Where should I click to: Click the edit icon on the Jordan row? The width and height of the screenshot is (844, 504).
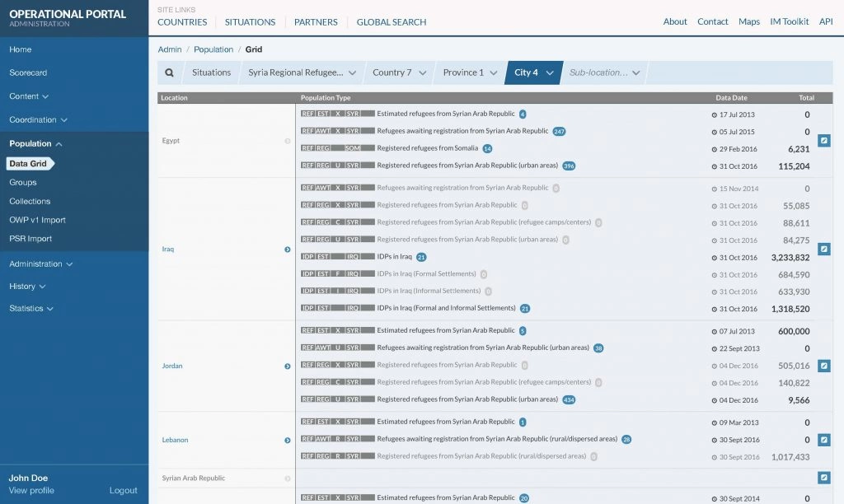pos(824,366)
